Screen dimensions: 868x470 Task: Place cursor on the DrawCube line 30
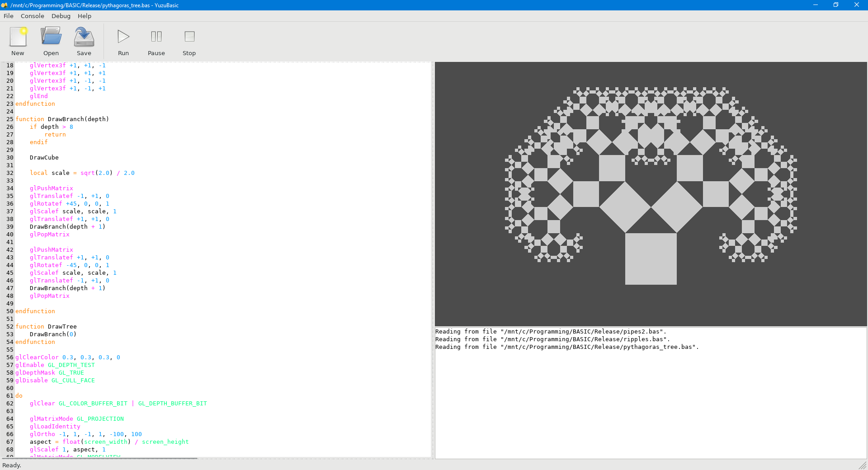(44, 158)
